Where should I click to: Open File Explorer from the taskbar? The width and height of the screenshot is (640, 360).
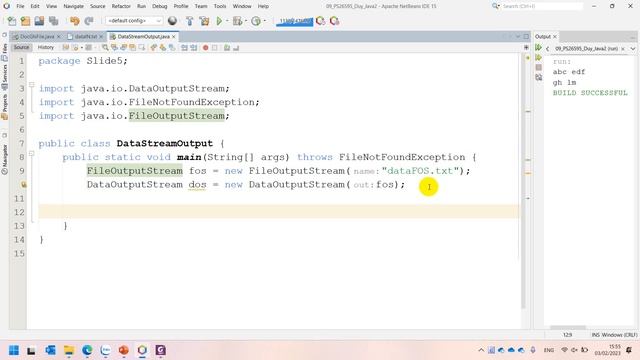click(69, 350)
